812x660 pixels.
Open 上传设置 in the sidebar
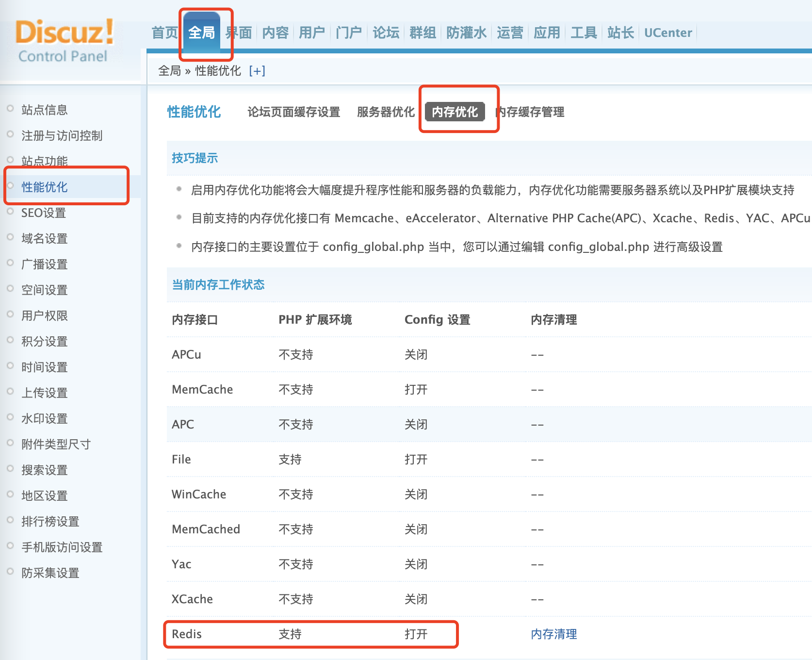[45, 393]
